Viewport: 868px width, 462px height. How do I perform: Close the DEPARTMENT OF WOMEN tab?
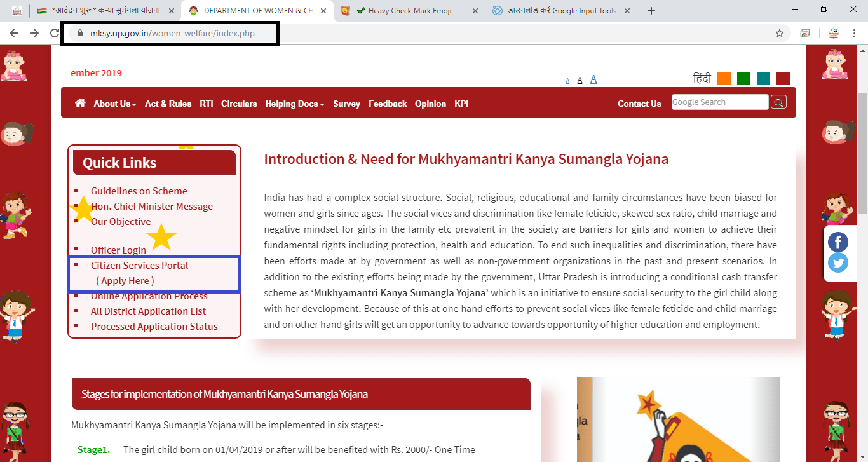point(323,11)
